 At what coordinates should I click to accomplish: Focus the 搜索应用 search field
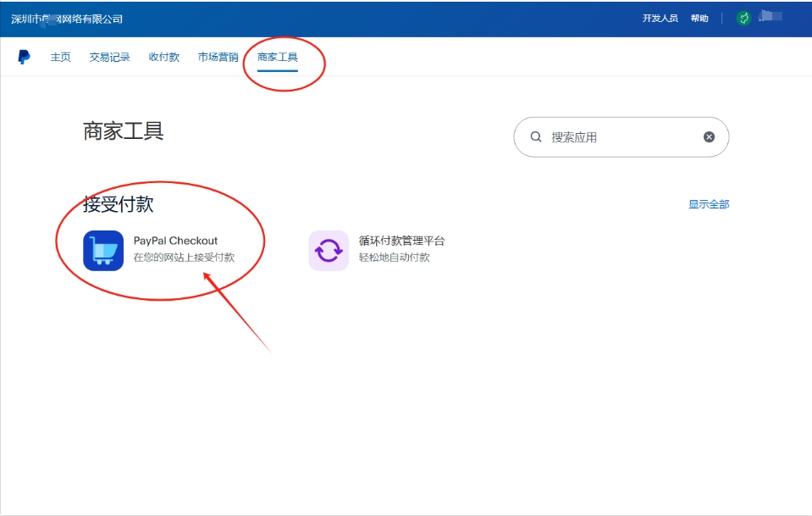[x=621, y=136]
